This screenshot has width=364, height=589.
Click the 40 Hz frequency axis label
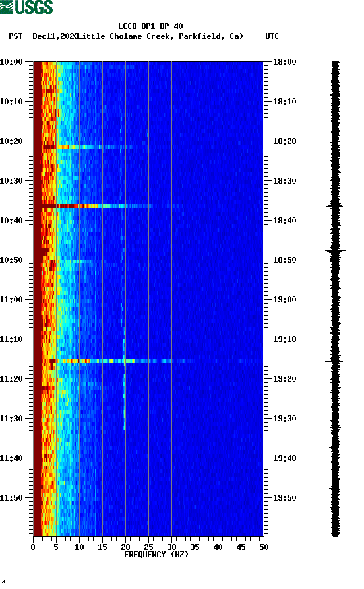pyautogui.click(x=218, y=547)
